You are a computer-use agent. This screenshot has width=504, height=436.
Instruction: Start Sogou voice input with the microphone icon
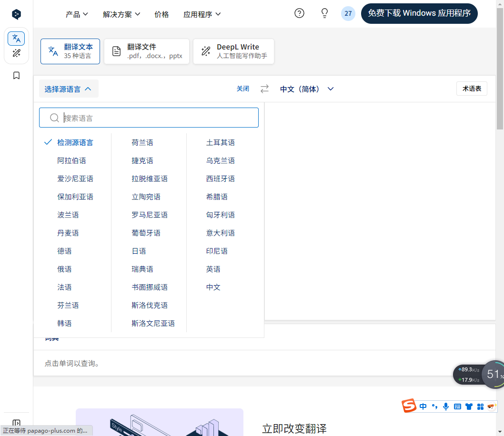[x=446, y=406]
